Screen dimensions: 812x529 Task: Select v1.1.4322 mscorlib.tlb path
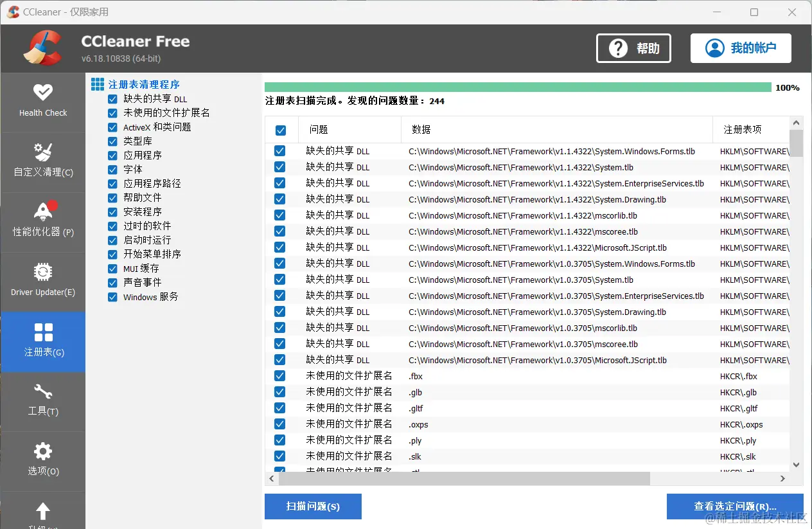pyautogui.click(x=523, y=215)
